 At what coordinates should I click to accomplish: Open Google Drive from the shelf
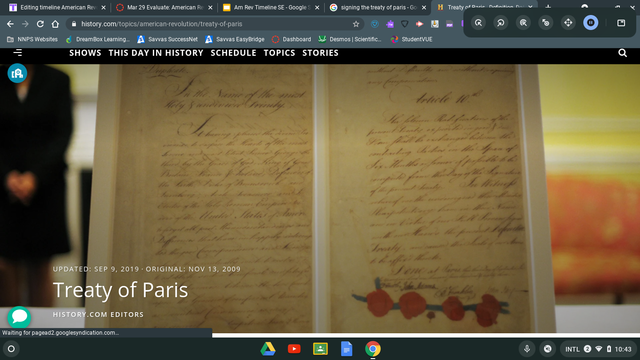(x=268, y=349)
